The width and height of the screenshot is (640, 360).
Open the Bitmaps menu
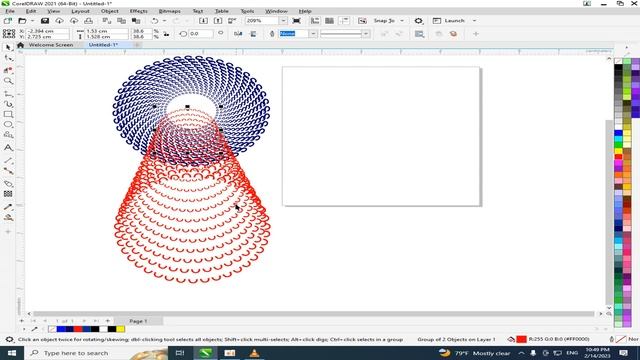coord(169,11)
